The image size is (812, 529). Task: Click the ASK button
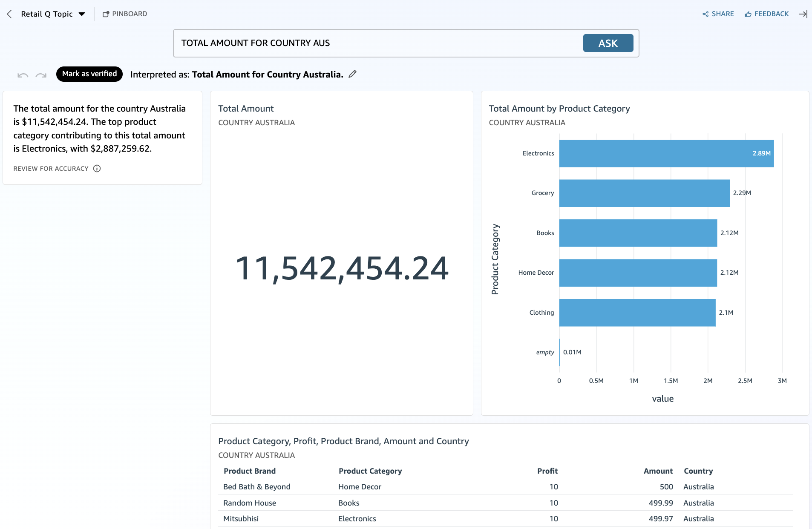(x=608, y=43)
